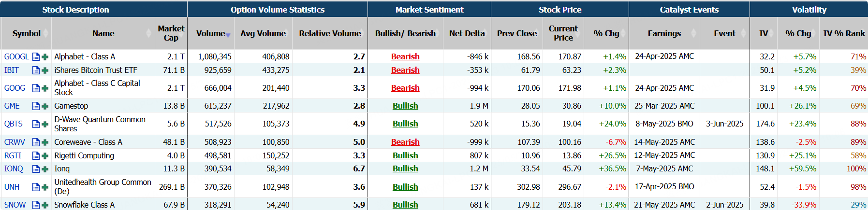This screenshot has height=210, width=868.
Task: Click the Bullish link in the GME row
Action: pos(405,106)
